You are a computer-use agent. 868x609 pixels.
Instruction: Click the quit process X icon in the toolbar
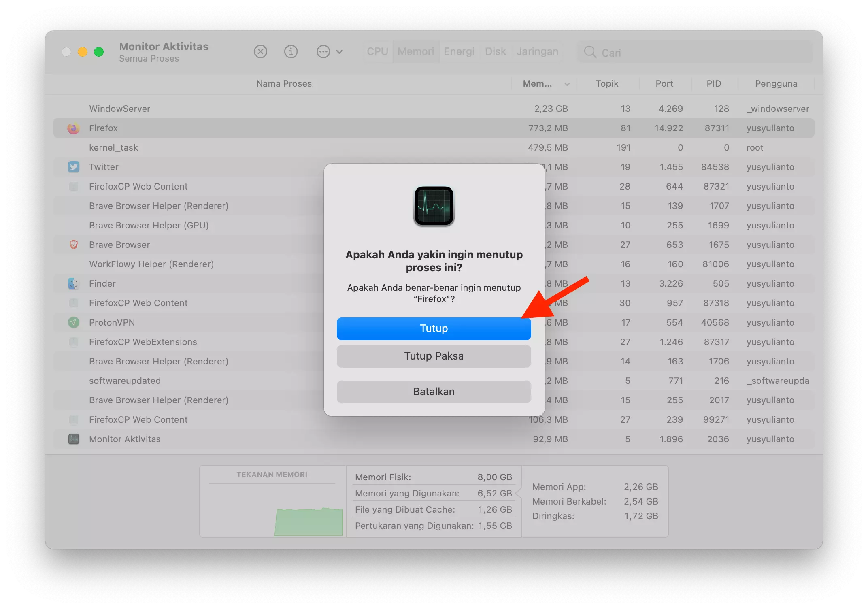(x=260, y=51)
